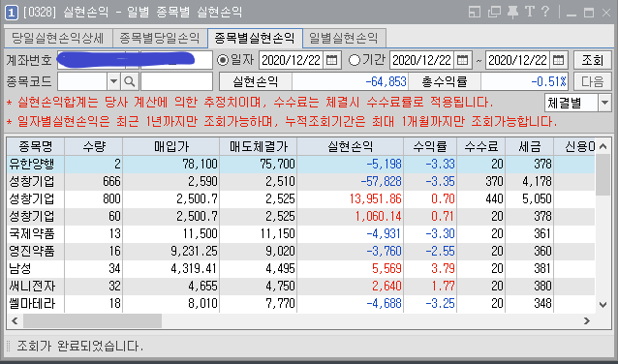618x364 pixels.
Task: Open calendar for 기간 start date
Action: pos(462,60)
